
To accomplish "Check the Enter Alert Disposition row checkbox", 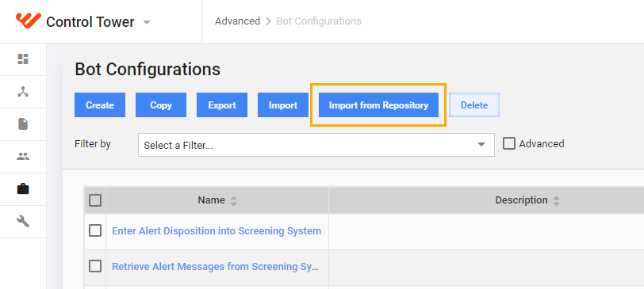I will point(95,230).
